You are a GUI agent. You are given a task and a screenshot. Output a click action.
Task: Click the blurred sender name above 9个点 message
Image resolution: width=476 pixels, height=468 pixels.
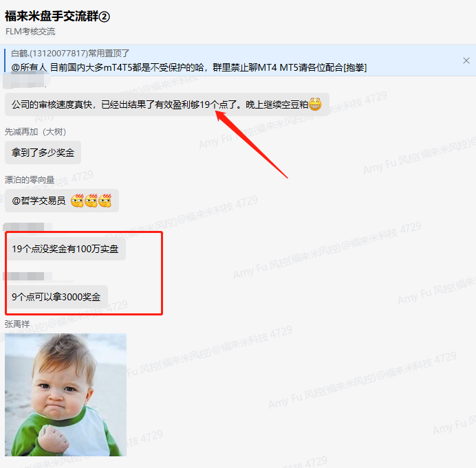[x=28, y=276]
